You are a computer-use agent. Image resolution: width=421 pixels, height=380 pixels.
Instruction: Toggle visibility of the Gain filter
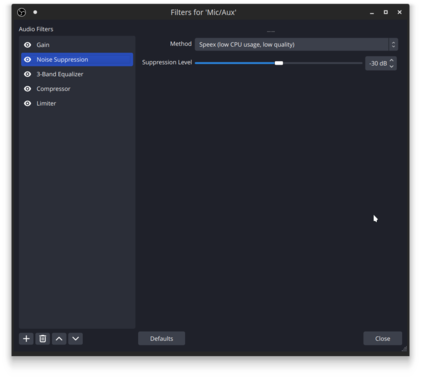pos(28,45)
